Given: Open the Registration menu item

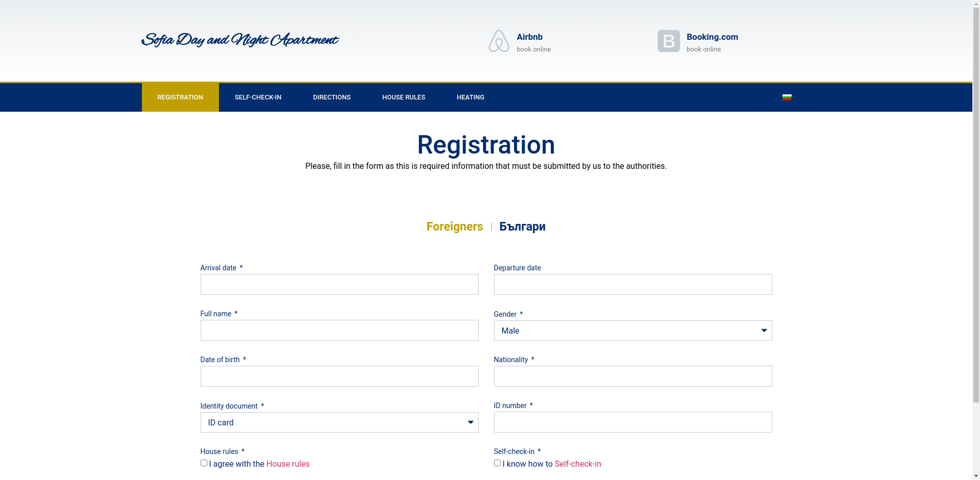Looking at the screenshot, I should pos(180,97).
